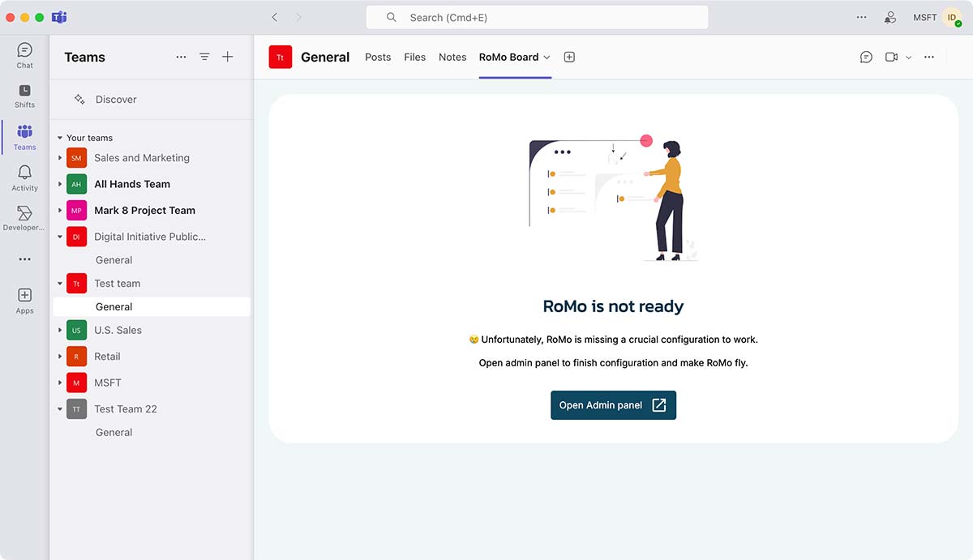
Task: Switch to the Posts tab
Action: tap(378, 57)
